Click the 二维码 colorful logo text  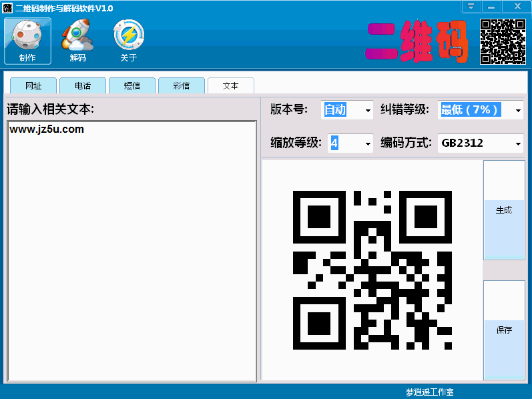(417, 41)
